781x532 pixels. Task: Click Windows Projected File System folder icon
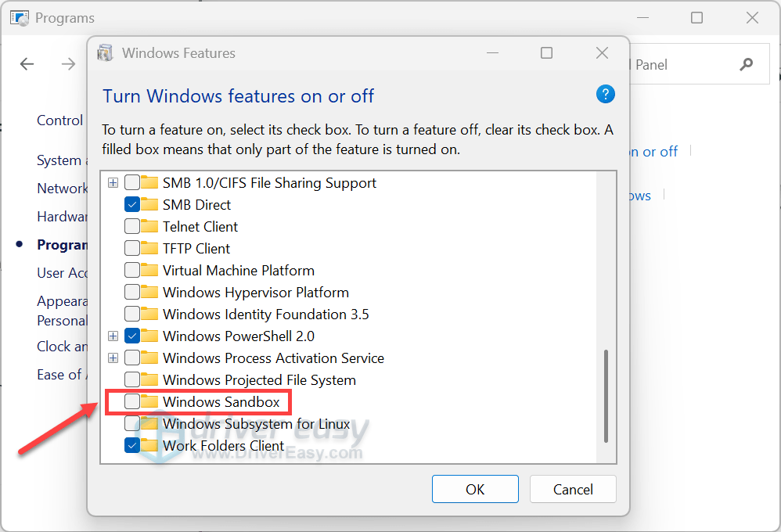click(x=149, y=379)
